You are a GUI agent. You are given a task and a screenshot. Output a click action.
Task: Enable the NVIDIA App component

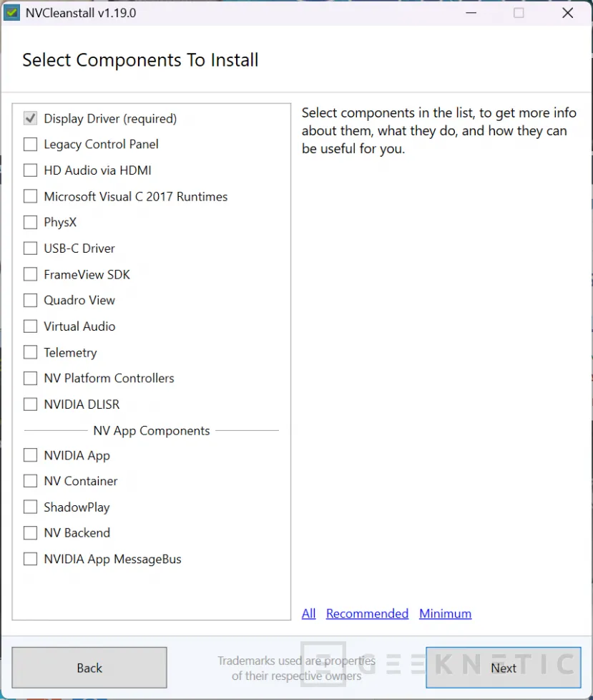[x=30, y=455]
